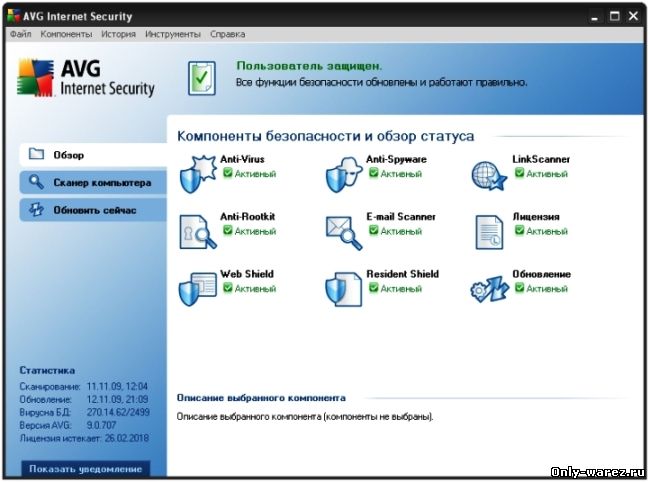Screen dimensions: 650x482
Task: Click the AVG Internet Security logo
Action: pos(87,78)
